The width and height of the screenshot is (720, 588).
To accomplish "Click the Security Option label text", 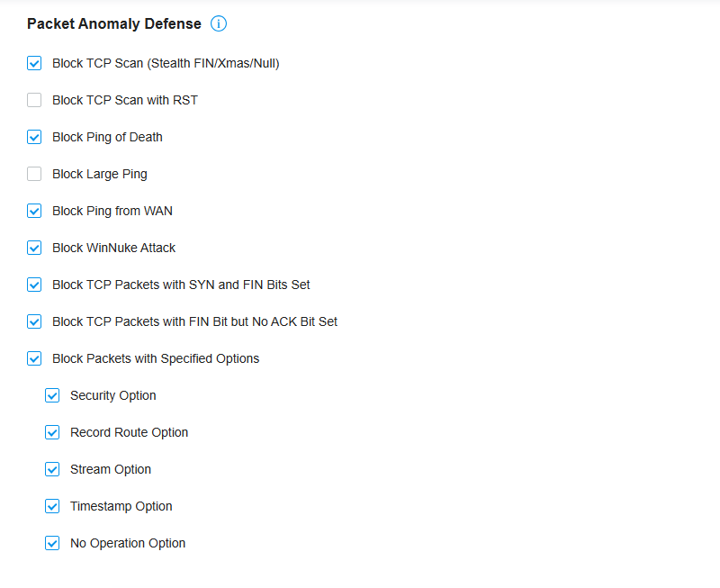I will coord(112,395).
